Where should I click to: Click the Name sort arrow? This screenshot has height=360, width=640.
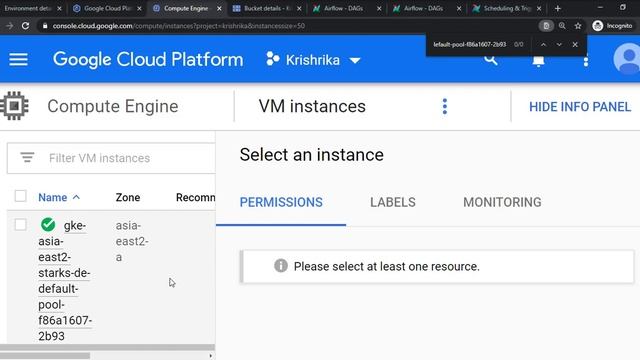click(76, 197)
